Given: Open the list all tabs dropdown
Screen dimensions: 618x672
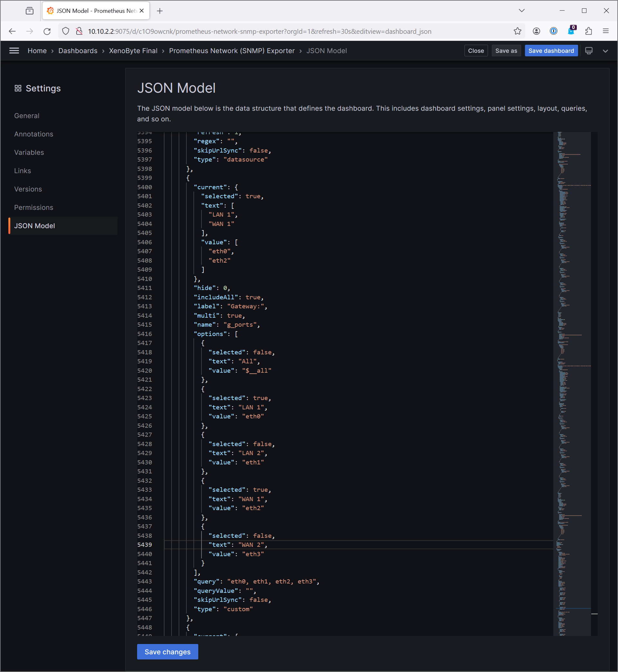Looking at the screenshot, I should coord(521,11).
